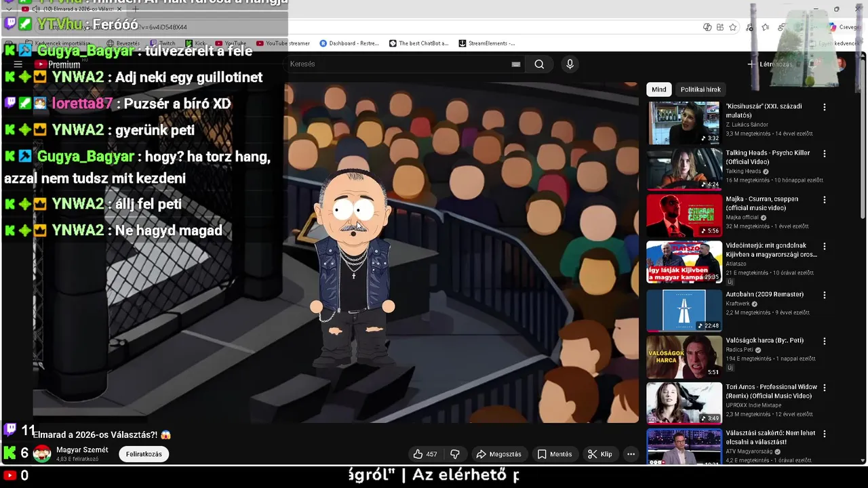Open the YouTube bookmark
The height and width of the screenshot is (488, 868).
231,43
